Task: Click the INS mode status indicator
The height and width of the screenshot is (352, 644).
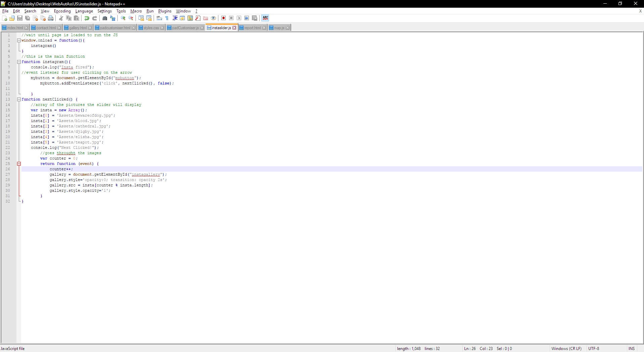Action: click(x=632, y=349)
